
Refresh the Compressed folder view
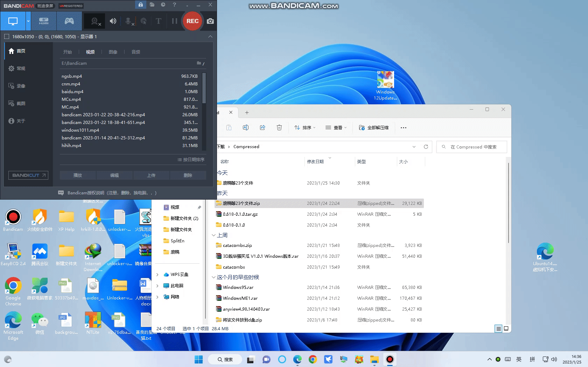tap(426, 147)
